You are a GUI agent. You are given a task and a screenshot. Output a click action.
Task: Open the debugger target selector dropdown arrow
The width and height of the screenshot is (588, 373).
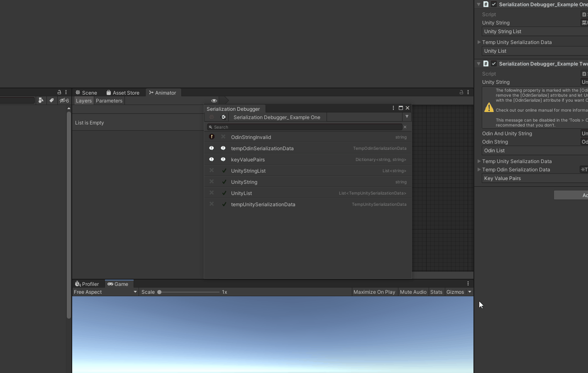(407, 117)
